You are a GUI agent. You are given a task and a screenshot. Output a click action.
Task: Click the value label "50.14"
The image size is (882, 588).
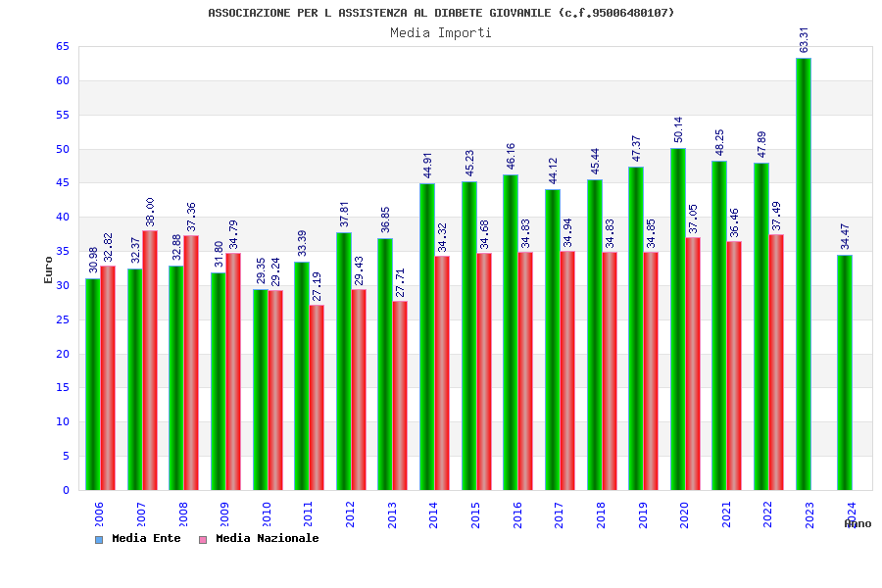tap(678, 130)
